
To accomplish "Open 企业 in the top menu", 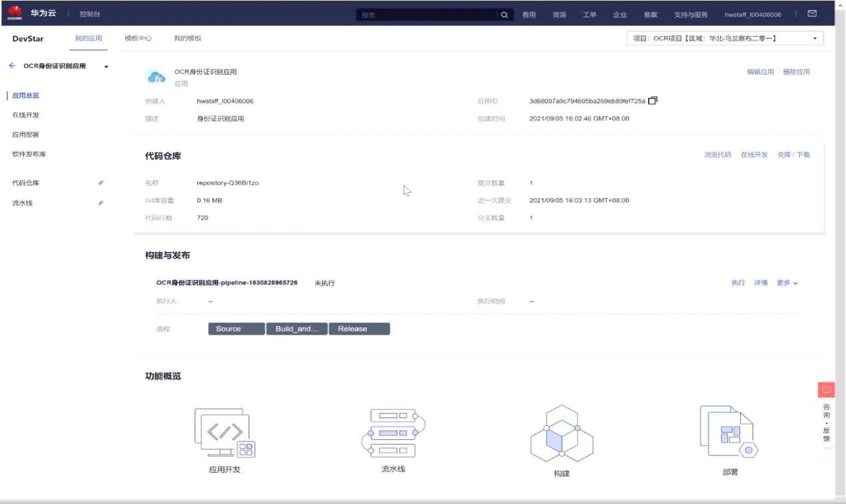I will (620, 15).
